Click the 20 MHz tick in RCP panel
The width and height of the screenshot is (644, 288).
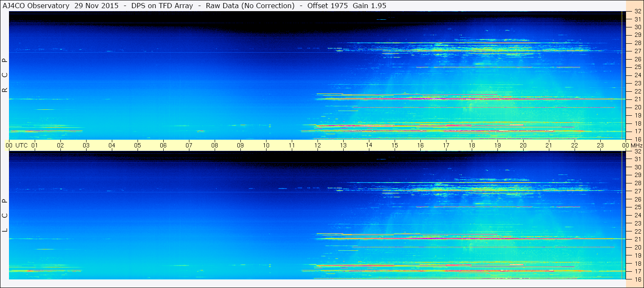tap(637, 107)
